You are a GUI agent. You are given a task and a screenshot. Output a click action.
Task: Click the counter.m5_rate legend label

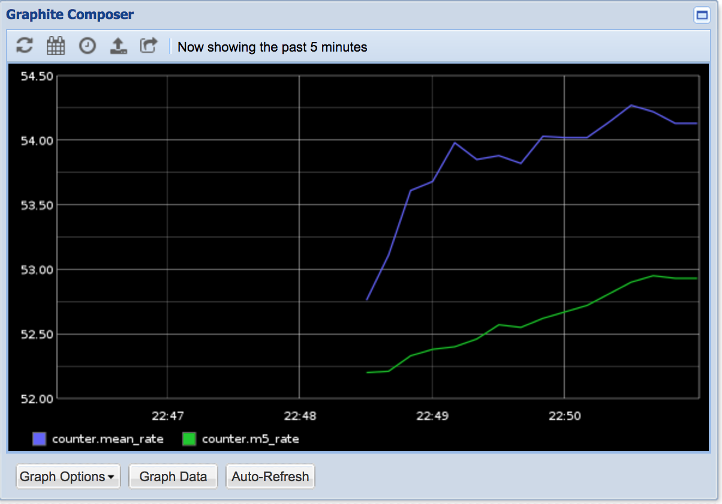(x=250, y=438)
